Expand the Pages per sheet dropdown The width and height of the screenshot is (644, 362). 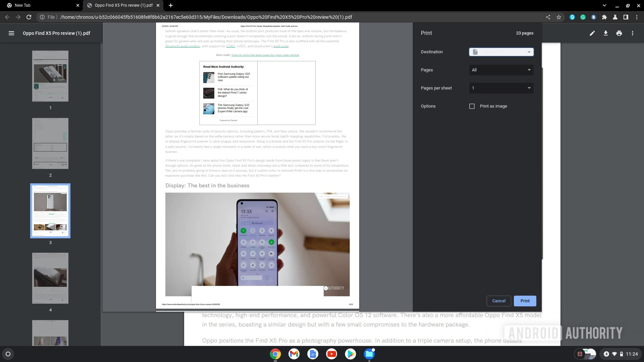click(501, 88)
